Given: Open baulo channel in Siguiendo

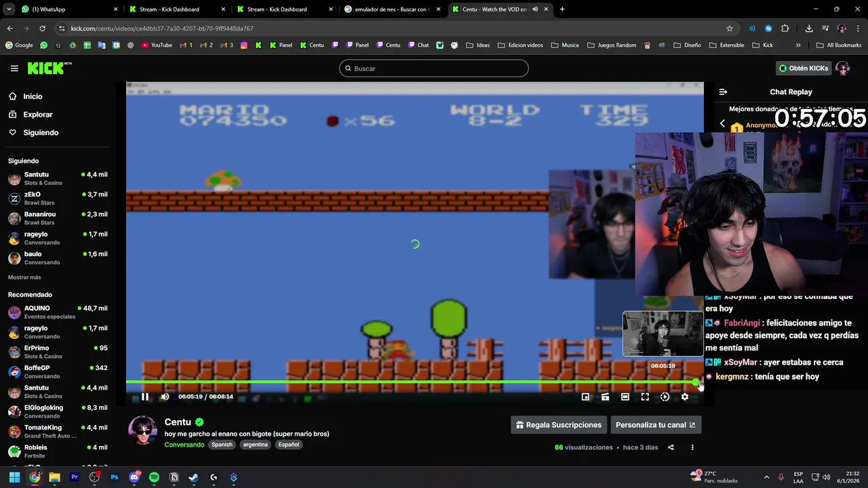Looking at the screenshot, I should click(58, 258).
